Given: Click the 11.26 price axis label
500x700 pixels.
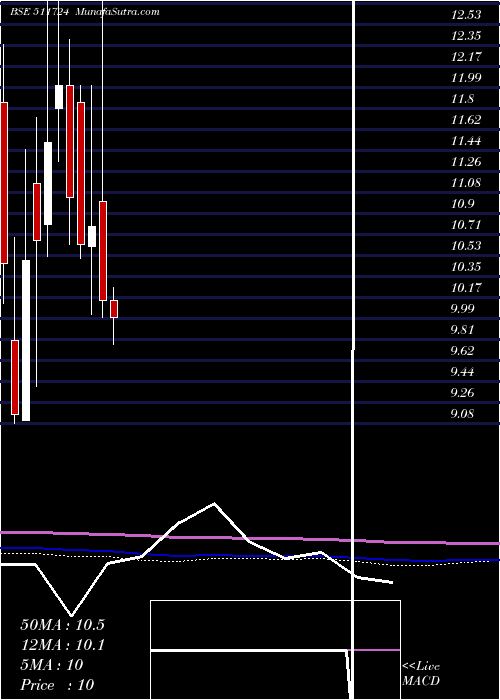Looking at the screenshot, I should (x=466, y=162).
